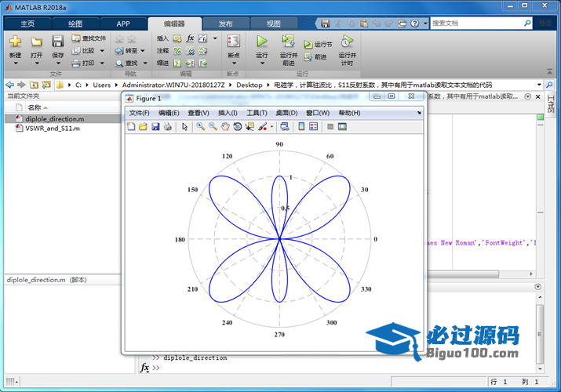
Task: Click the Help question mark icon
Action: (414, 24)
